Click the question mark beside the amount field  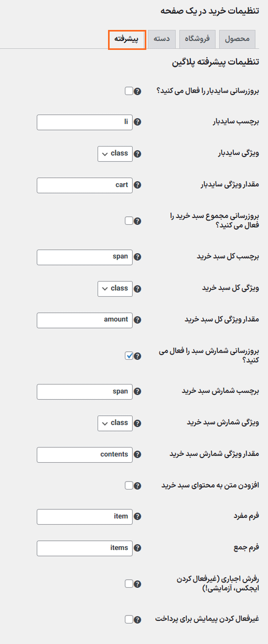click(x=137, y=320)
